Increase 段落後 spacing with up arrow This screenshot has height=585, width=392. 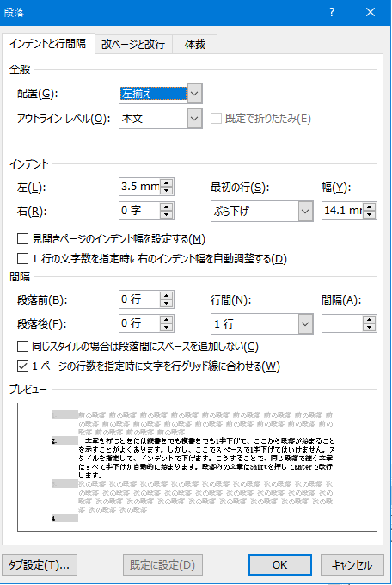(167, 319)
